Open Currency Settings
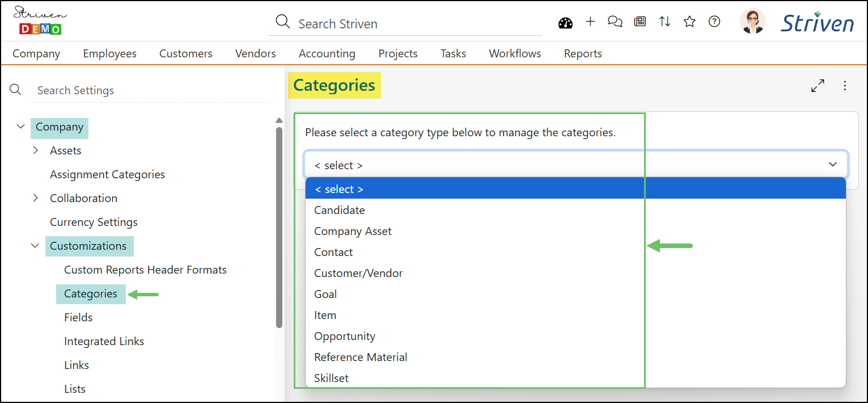Viewport: 868px width, 403px height. pos(94,222)
